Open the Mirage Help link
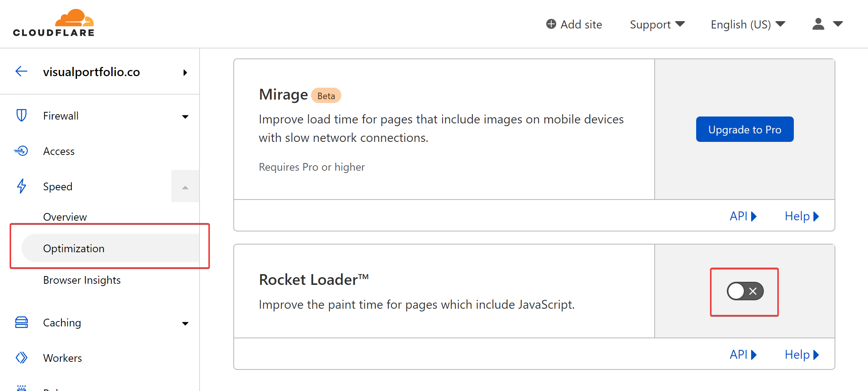 point(801,216)
